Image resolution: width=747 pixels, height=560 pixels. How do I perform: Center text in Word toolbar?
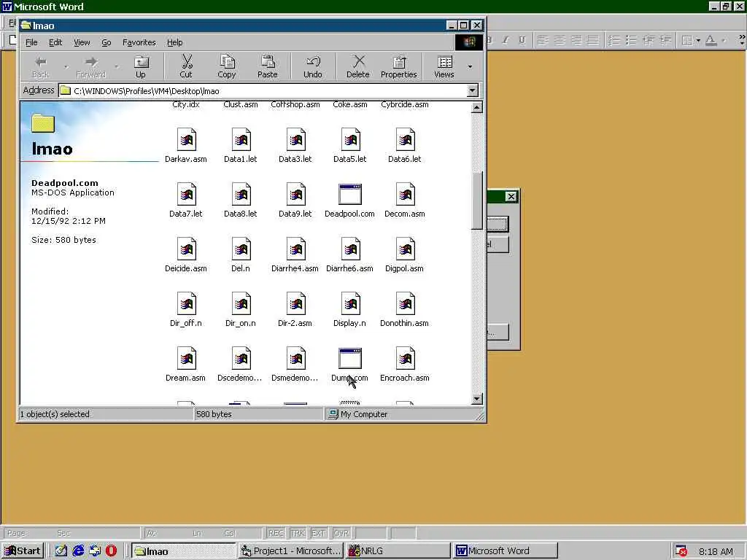(x=560, y=41)
